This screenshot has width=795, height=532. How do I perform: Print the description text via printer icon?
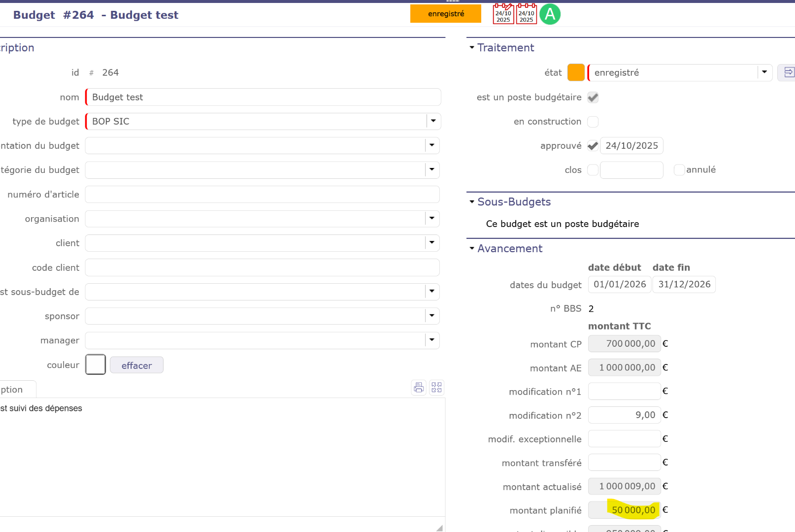pos(419,388)
